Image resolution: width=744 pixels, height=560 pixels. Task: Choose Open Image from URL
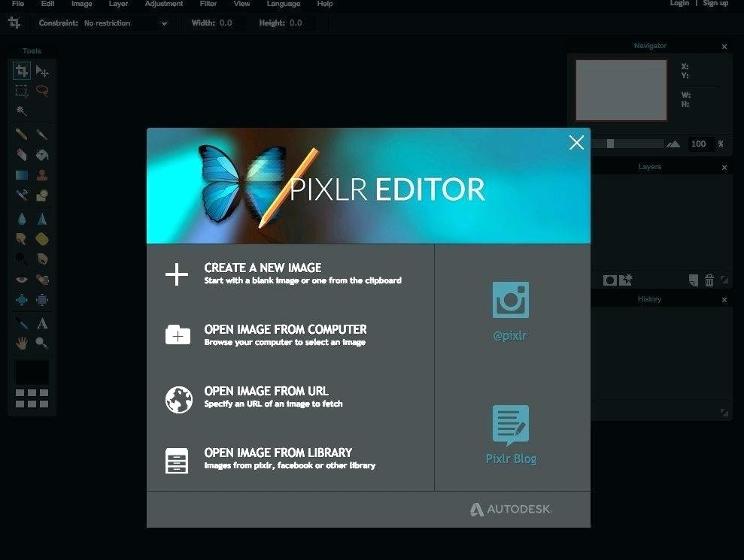coord(254,398)
